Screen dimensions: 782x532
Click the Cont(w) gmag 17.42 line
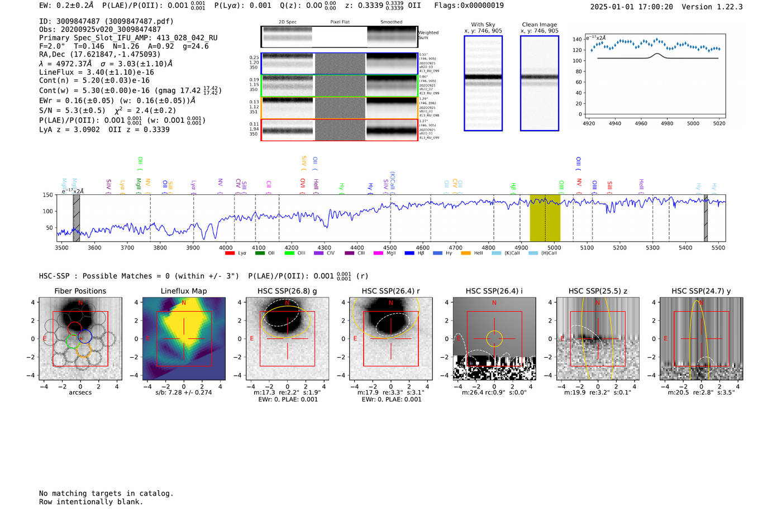click(x=130, y=90)
